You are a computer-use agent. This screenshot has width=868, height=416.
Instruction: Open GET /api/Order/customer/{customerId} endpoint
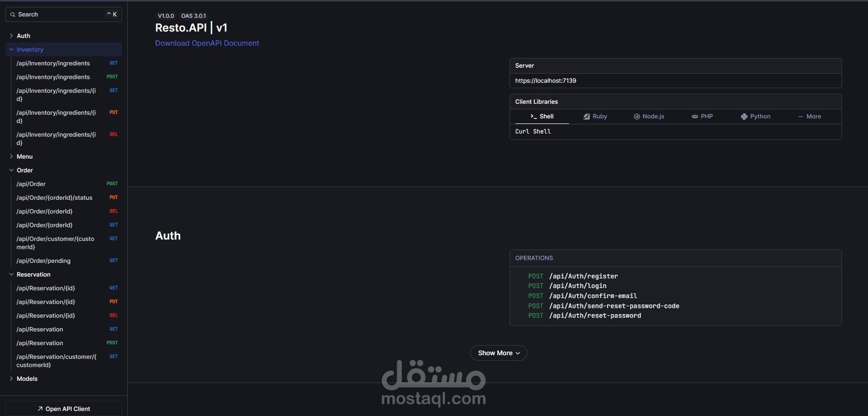pyautogui.click(x=67, y=243)
